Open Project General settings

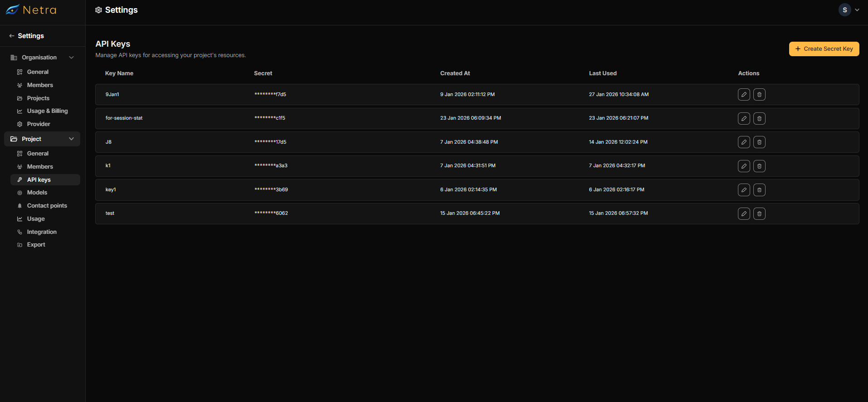point(38,154)
